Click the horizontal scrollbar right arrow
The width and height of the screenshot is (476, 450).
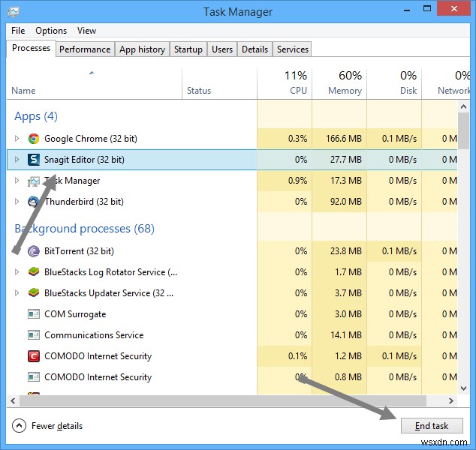click(451, 401)
